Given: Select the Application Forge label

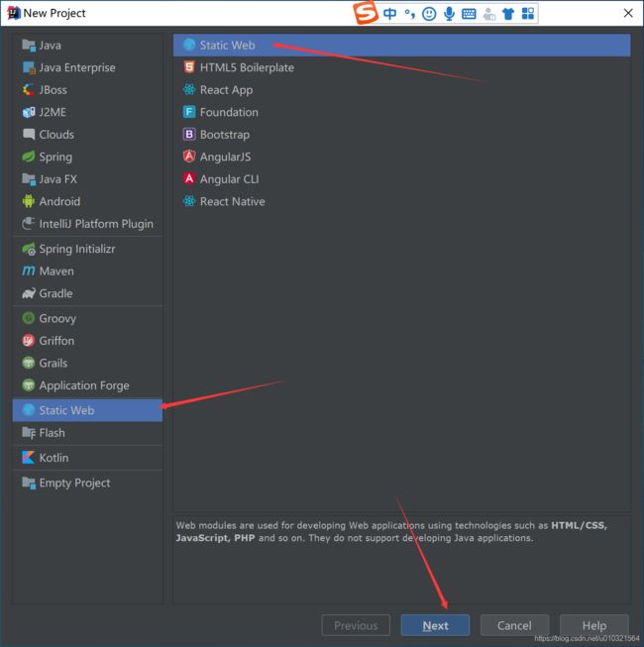Looking at the screenshot, I should pos(84,385).
